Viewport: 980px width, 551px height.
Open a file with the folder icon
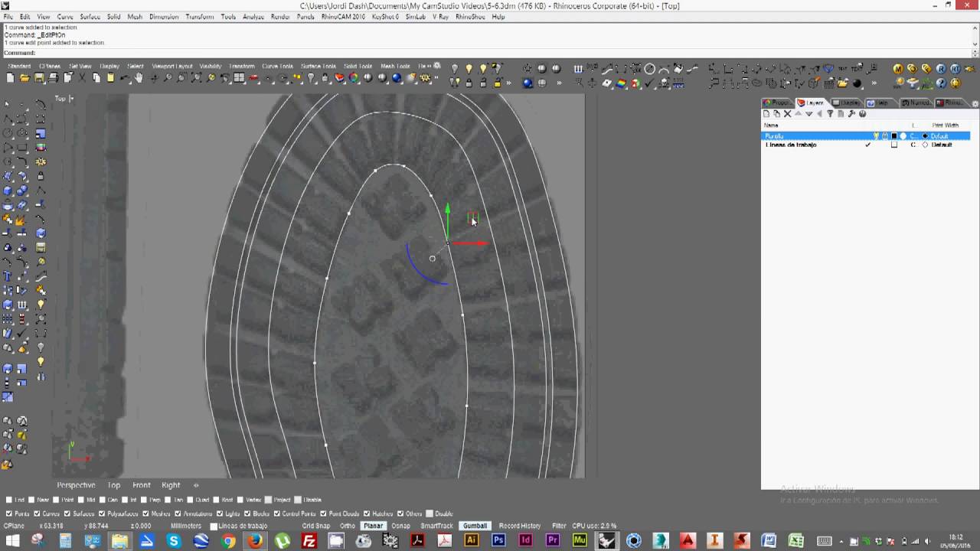coord(24,78)
